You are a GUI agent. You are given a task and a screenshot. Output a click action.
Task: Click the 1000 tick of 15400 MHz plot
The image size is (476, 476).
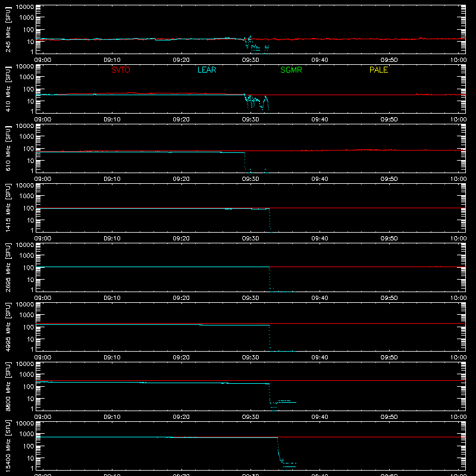pyautogui.click(x=27, y=434)
